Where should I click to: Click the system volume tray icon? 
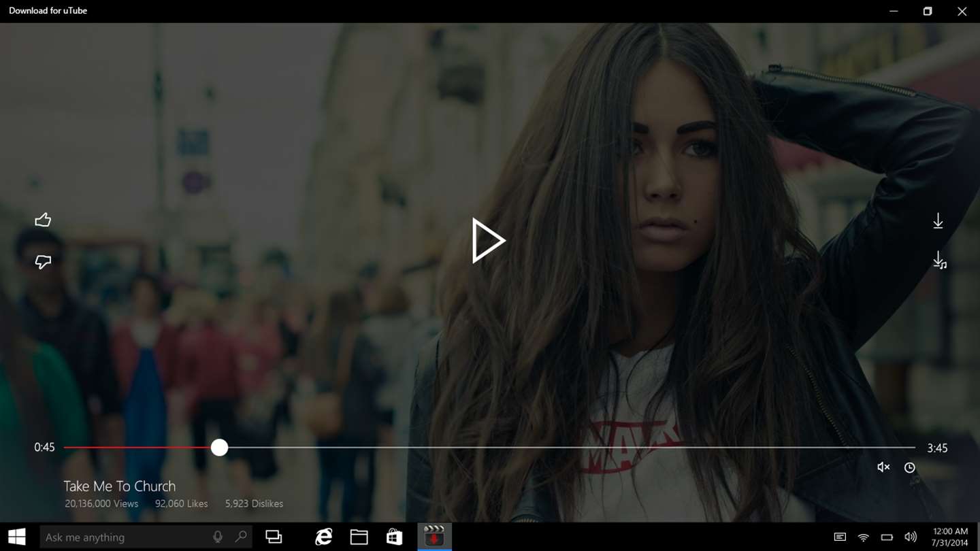click(x=911, y=537)
